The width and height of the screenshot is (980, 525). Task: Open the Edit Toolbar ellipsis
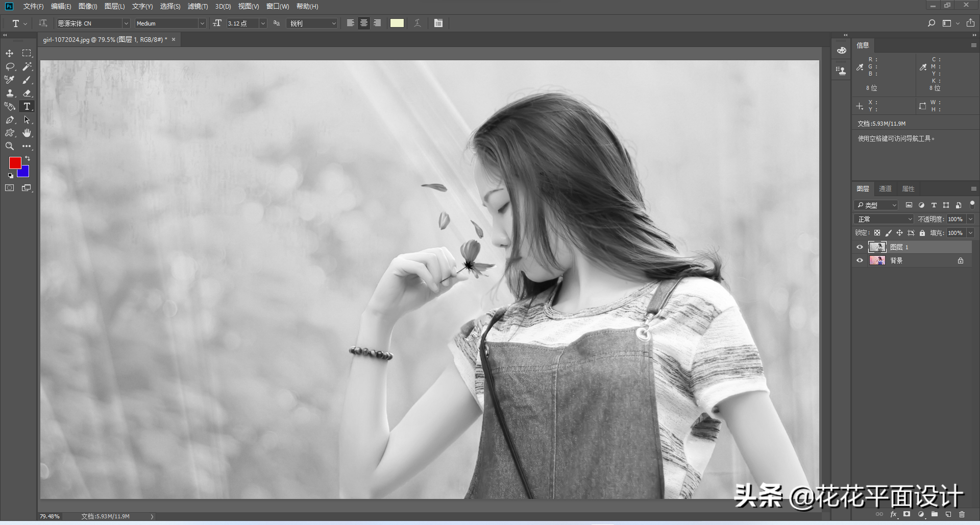[x=27, y=146]
